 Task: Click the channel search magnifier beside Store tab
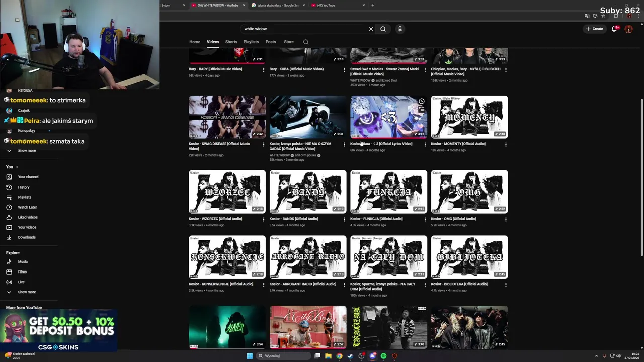coord(305,42)
